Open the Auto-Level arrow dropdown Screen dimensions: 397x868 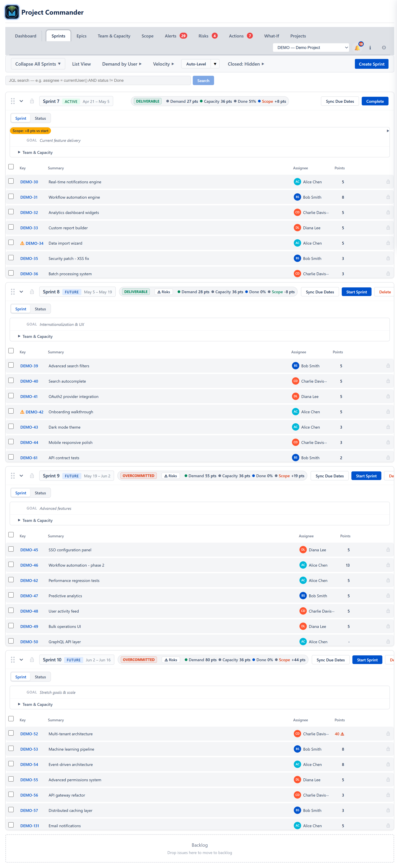click(x=215, y=64)
